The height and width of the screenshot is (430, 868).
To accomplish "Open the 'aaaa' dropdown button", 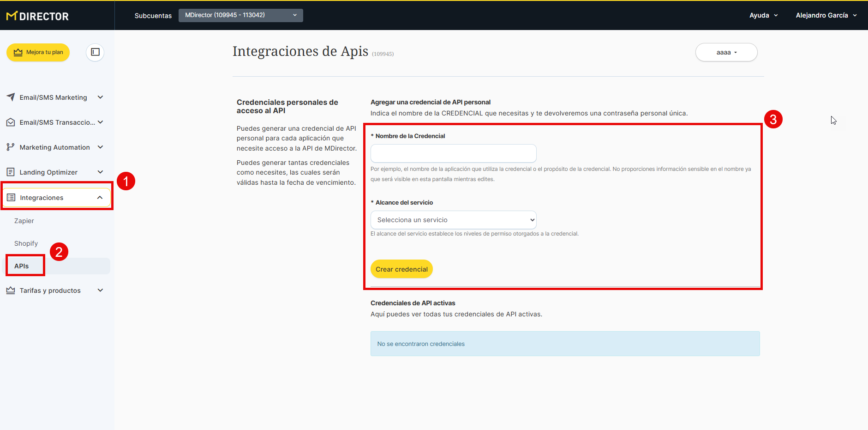I will point(726,52).
